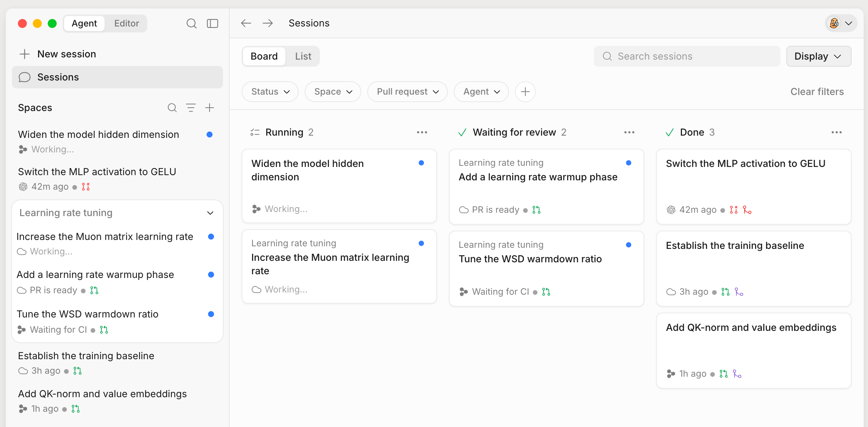The image size is (868, 427).
Task: Switch to List view
Action: coord(303,56)
